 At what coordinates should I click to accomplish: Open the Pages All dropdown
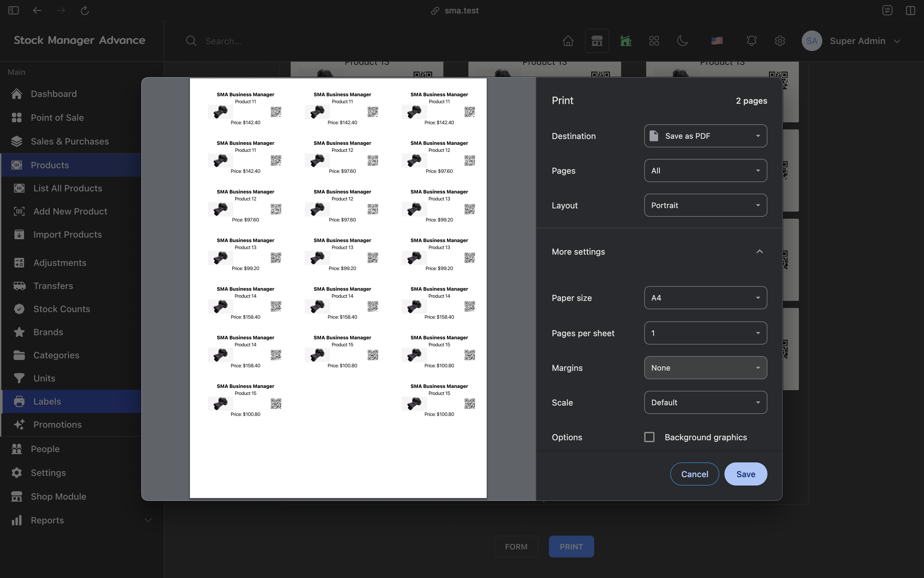pyautogui.click(x=705, y=171)
